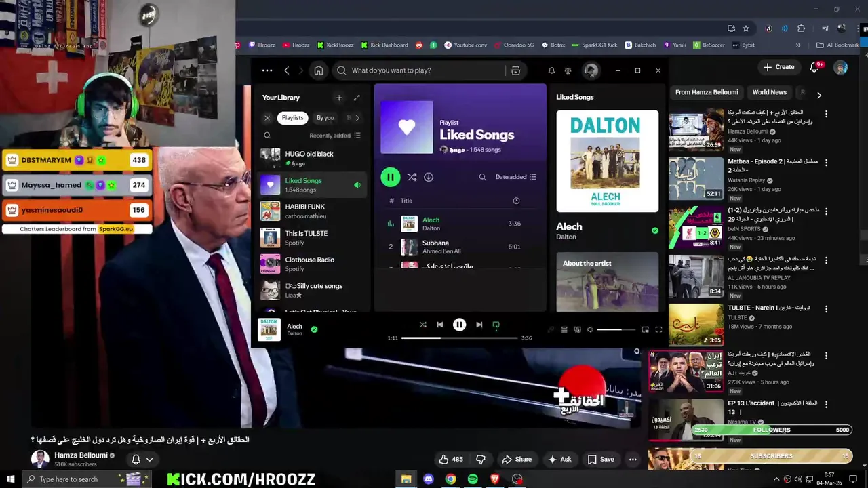
Task: Open Connect to a device
Action: [x=577, y=330]
